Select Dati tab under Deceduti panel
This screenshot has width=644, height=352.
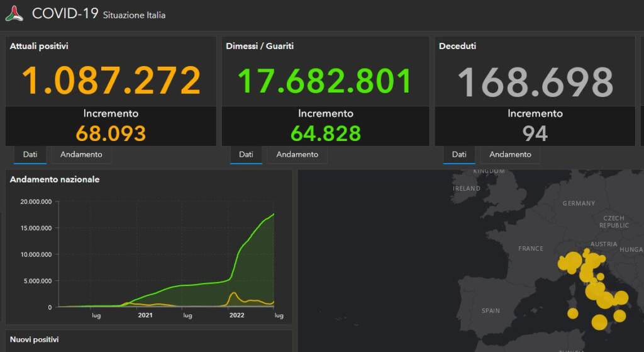point(459,154)
